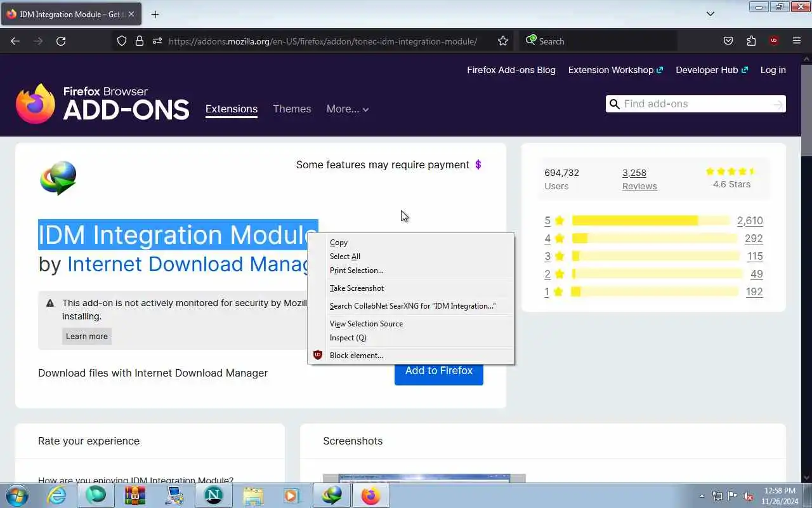Click the List all tabs chevron

[x=710, y=14]
